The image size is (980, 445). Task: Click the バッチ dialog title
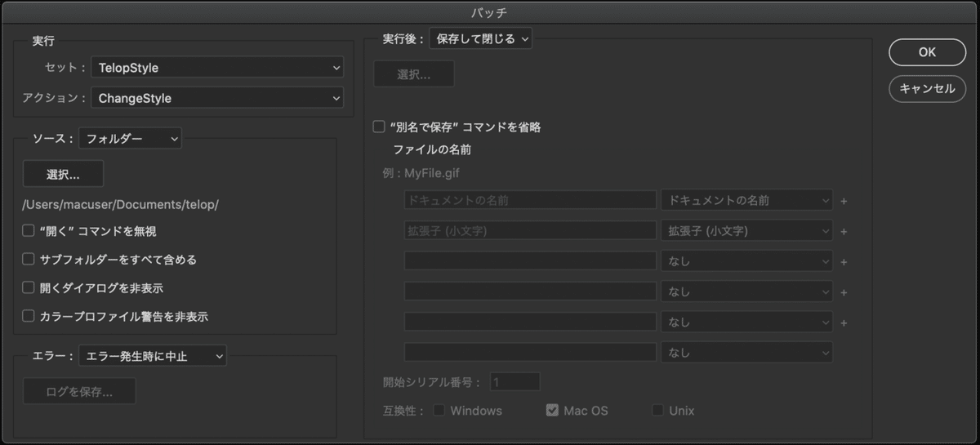pos(490,11)
